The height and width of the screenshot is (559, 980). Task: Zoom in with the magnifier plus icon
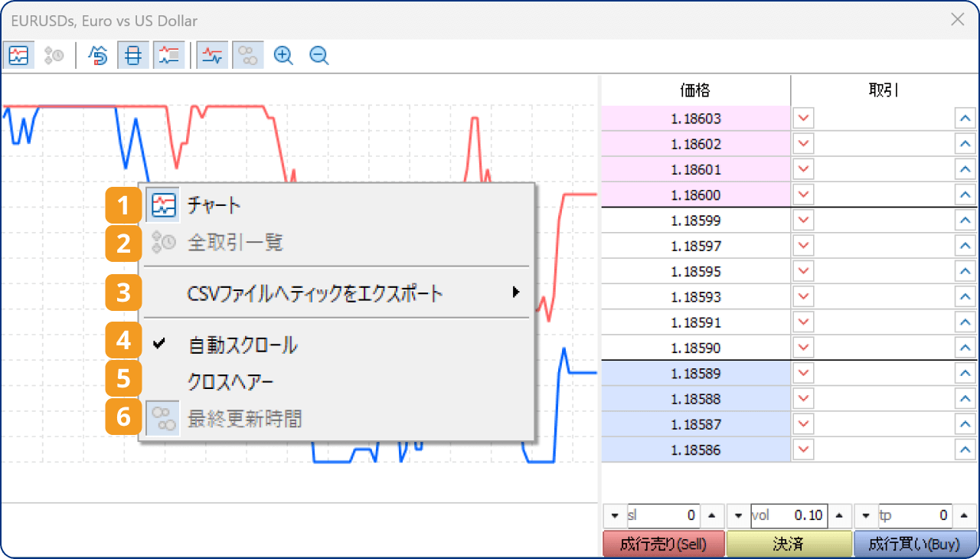coord(283,54)
